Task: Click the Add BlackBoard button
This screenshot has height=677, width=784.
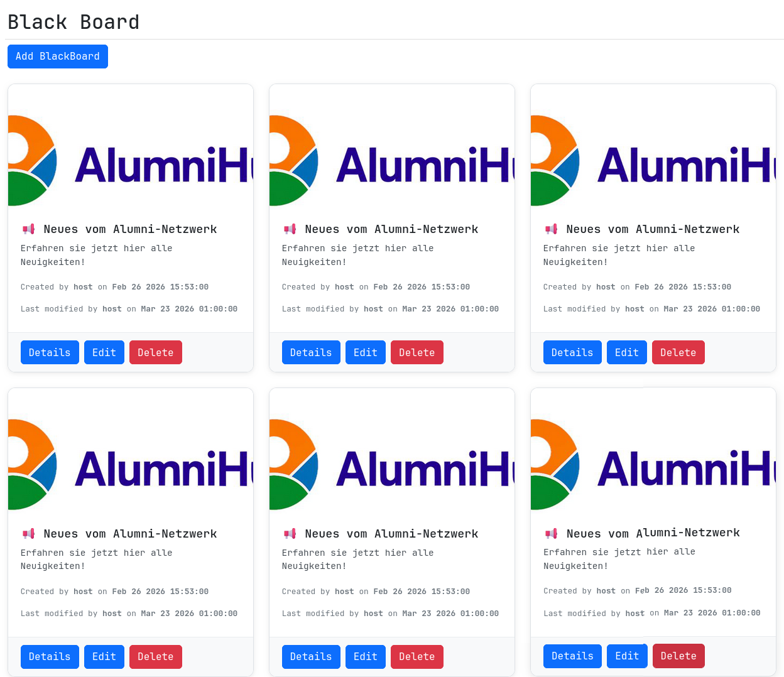Action: 58,57
